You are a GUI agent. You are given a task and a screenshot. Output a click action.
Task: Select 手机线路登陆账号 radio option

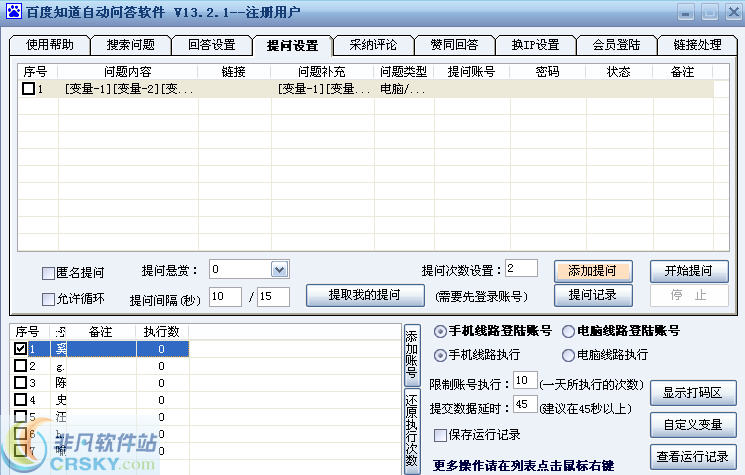440,331
